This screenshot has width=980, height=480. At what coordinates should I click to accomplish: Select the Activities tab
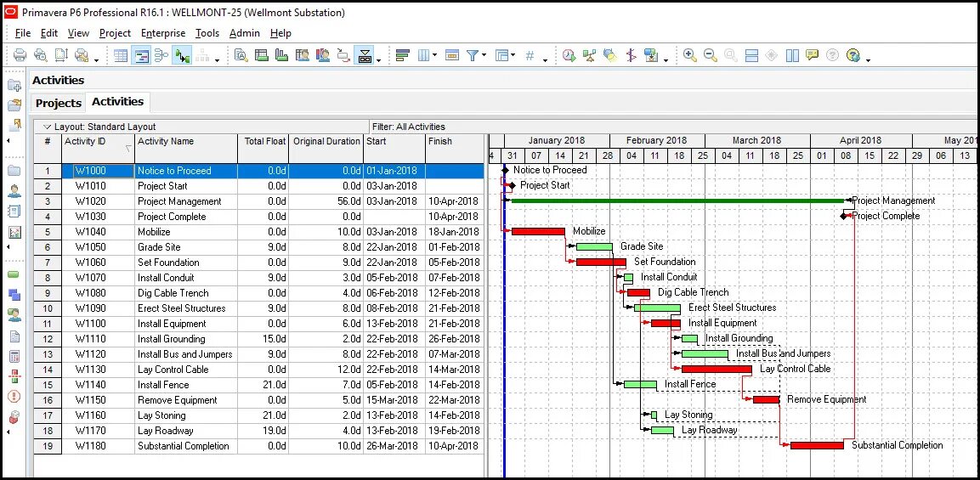coord(117,102)
